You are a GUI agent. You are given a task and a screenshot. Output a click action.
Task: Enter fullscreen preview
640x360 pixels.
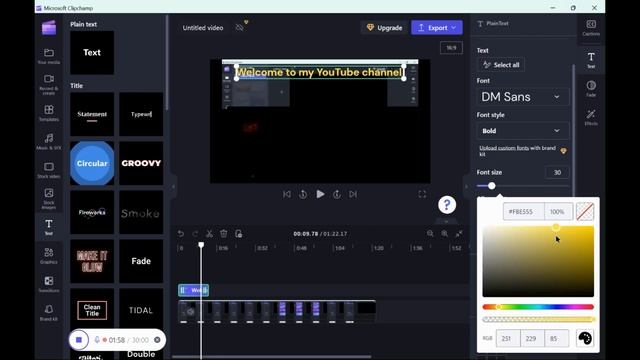(422, 194)
